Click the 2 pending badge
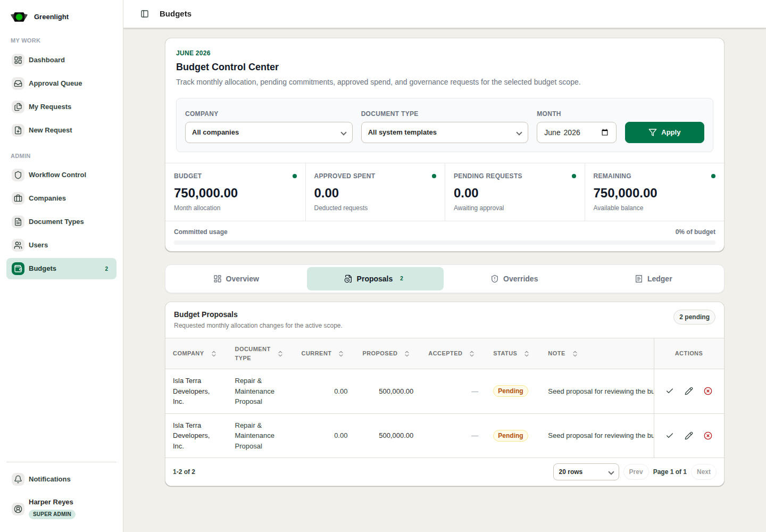Viewport: 766px width, 532px height. point(694,317)
